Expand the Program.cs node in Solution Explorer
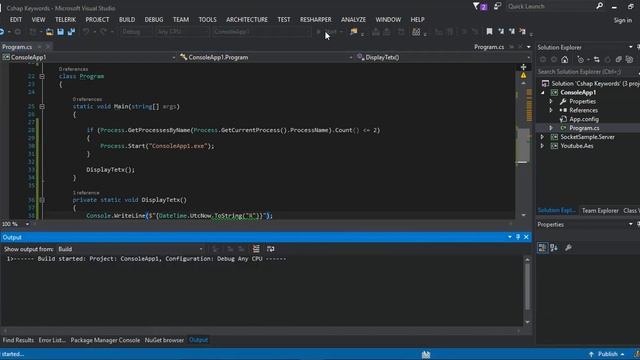This screenshot has height=360, width=640. pos(551,128)
